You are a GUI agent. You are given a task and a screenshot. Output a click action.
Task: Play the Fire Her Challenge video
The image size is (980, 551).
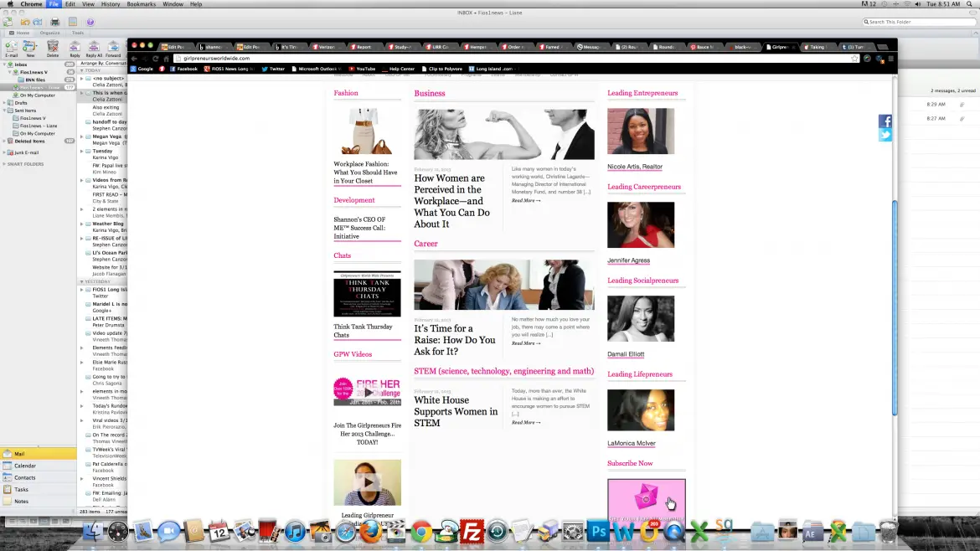pyautogui.click(x=367, y=392)
